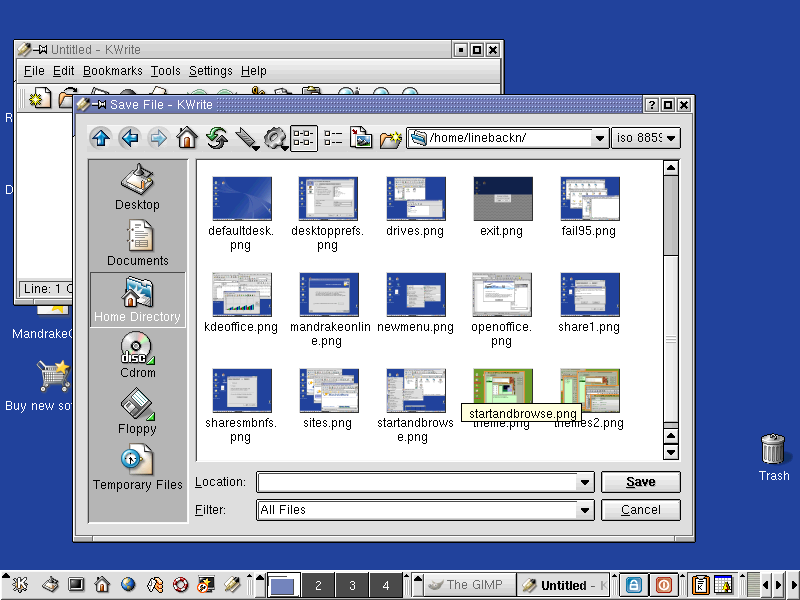Open Cdrom in the places sidebar

pos(137,355)
